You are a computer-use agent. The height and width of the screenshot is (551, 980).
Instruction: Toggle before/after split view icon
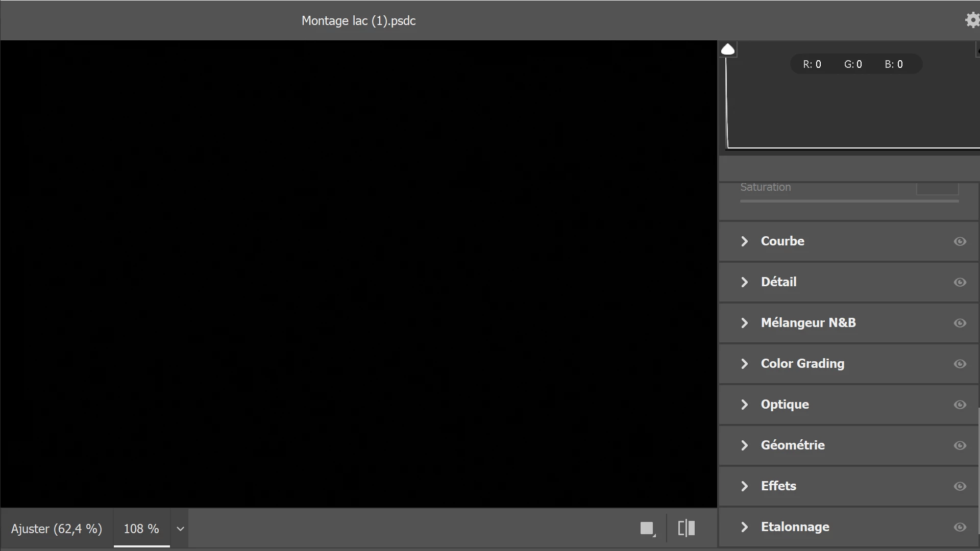click(x=687, y=528)
